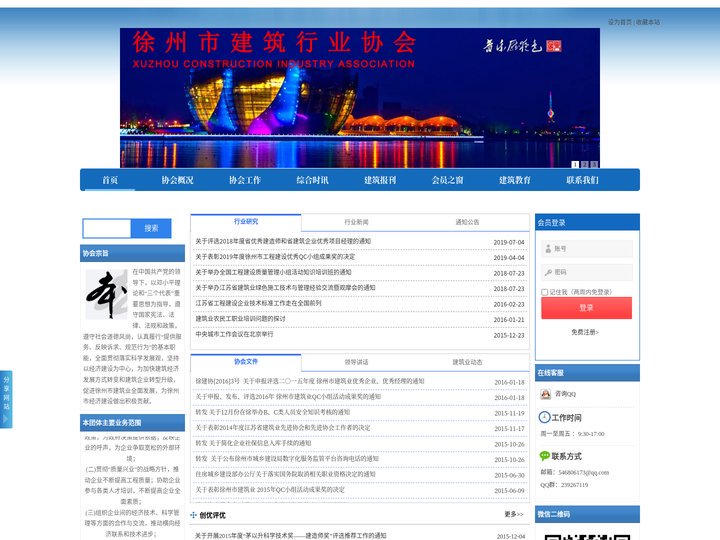Open the 分享网站 side share tab
This screenshot has width=720, height=540.
point(6,399)
